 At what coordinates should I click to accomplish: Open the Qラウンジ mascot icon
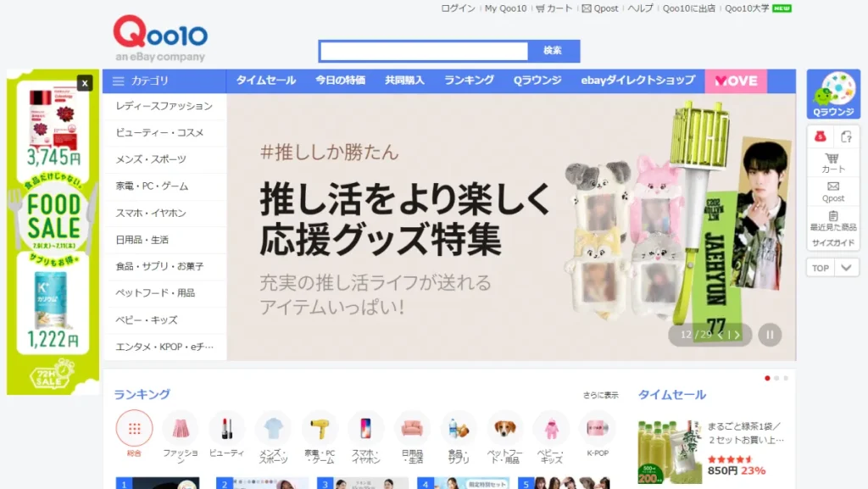click(834, 92)
